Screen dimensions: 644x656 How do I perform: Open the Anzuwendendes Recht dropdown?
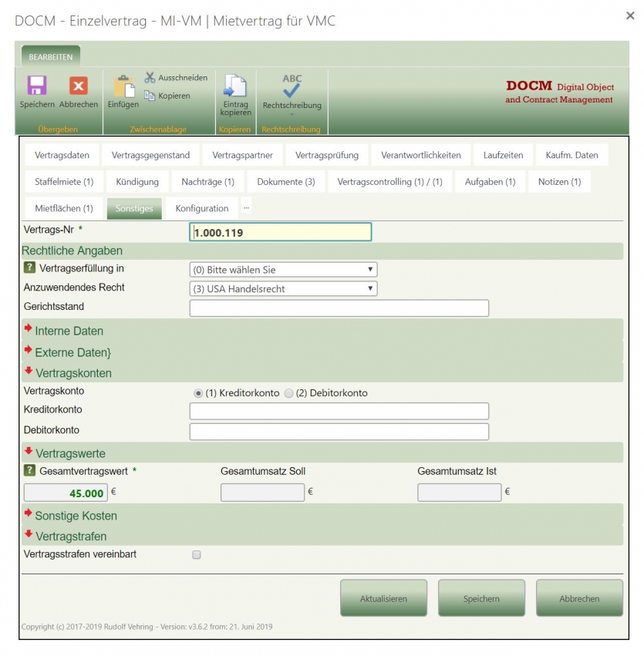point(283,289)
